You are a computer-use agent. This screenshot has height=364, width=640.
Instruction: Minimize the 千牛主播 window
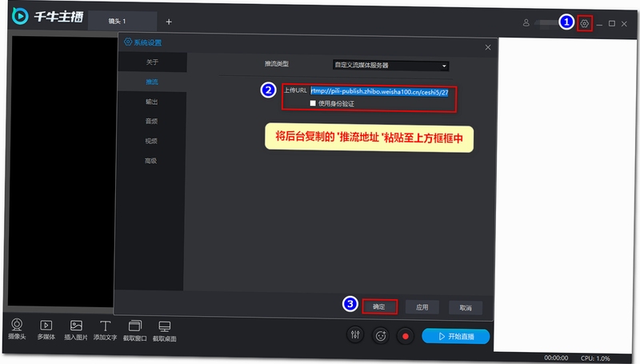tap(599, 25)
